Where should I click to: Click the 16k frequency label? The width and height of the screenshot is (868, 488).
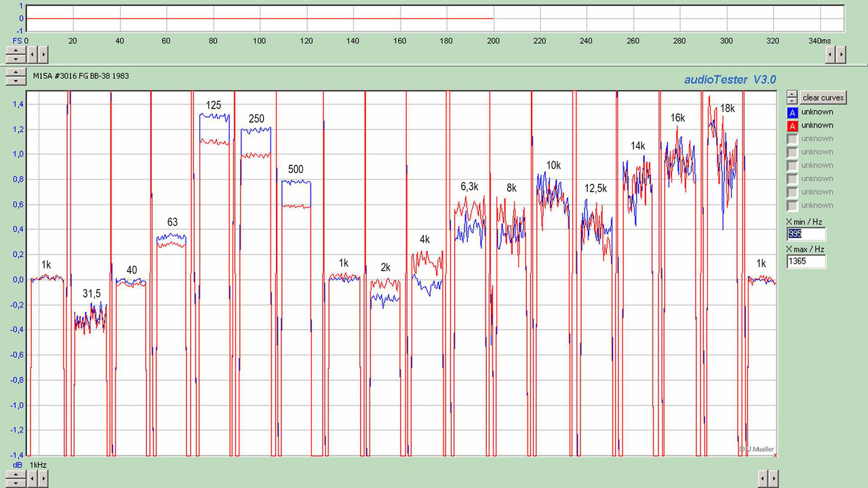(x=677, y=118)
